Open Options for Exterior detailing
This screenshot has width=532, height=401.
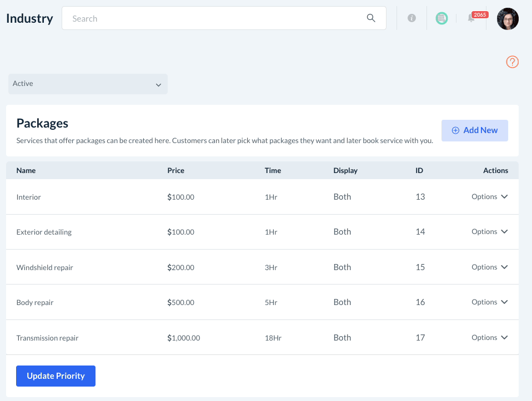click(x=489, y=232)
